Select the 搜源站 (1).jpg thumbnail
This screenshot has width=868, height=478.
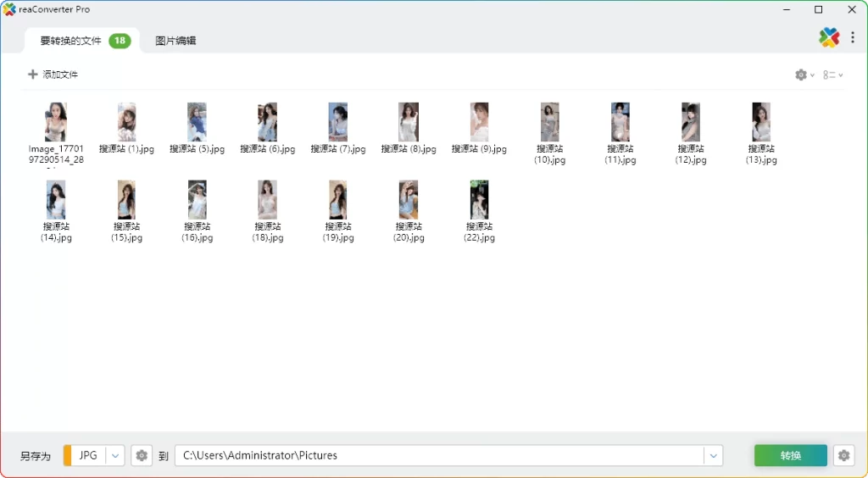pos(127,122)
